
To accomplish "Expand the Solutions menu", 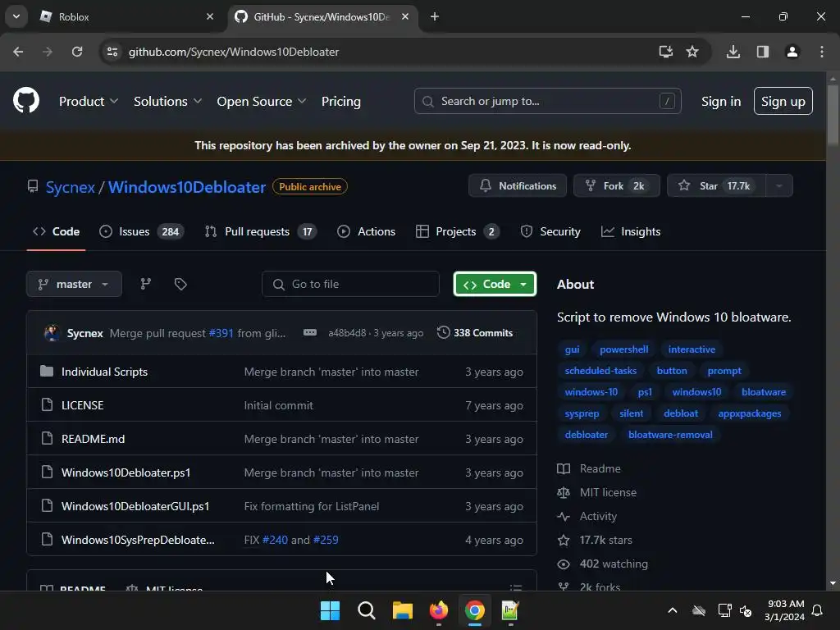I will tap(167, 101).
